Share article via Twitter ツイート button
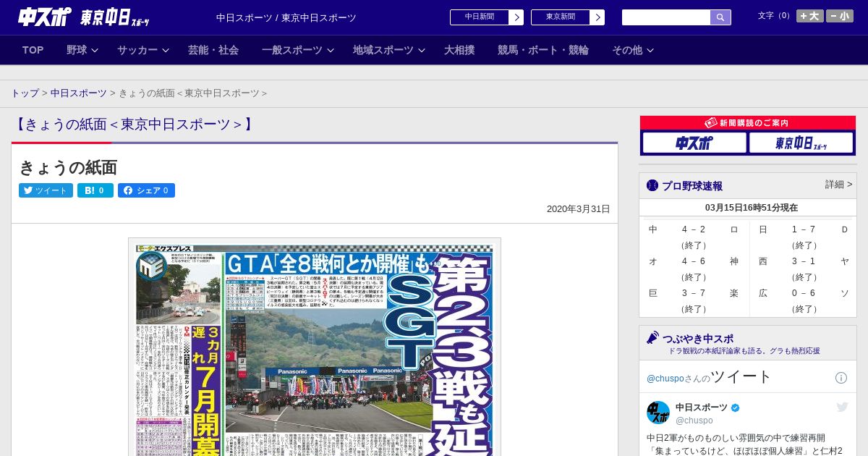 (x=46, y=190)
